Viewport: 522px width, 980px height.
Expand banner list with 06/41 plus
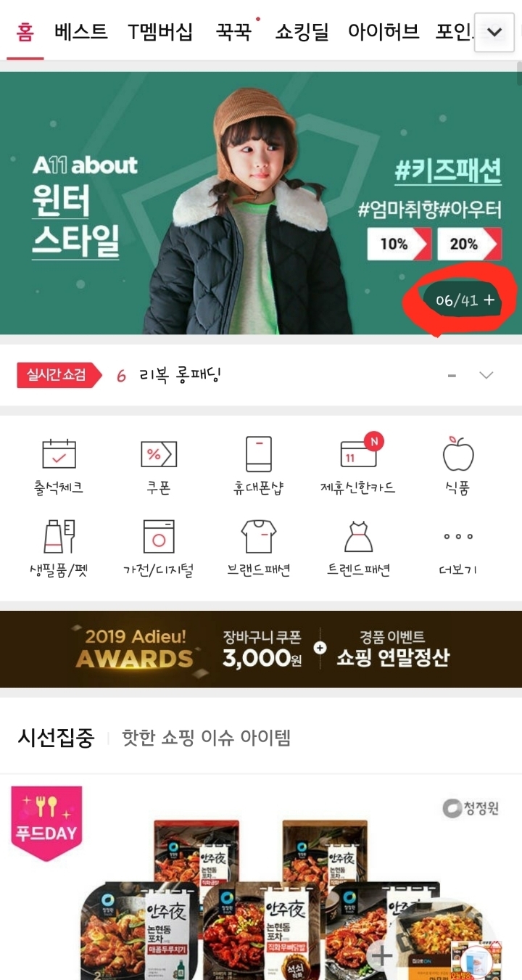465,300
